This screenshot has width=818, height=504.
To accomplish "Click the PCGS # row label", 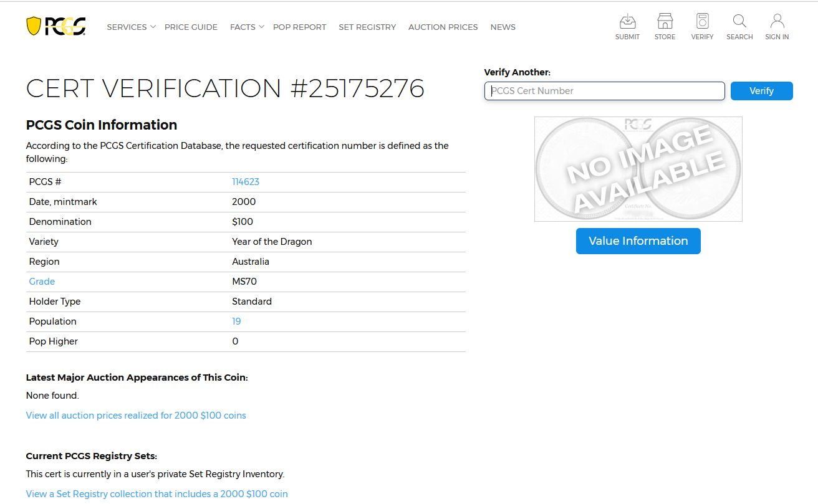I will point(45,182).
